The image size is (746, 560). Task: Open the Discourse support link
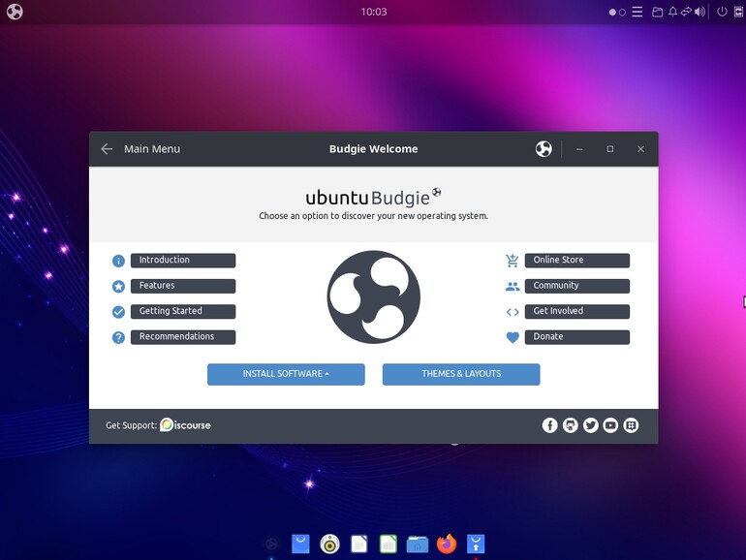coord(186,425)
